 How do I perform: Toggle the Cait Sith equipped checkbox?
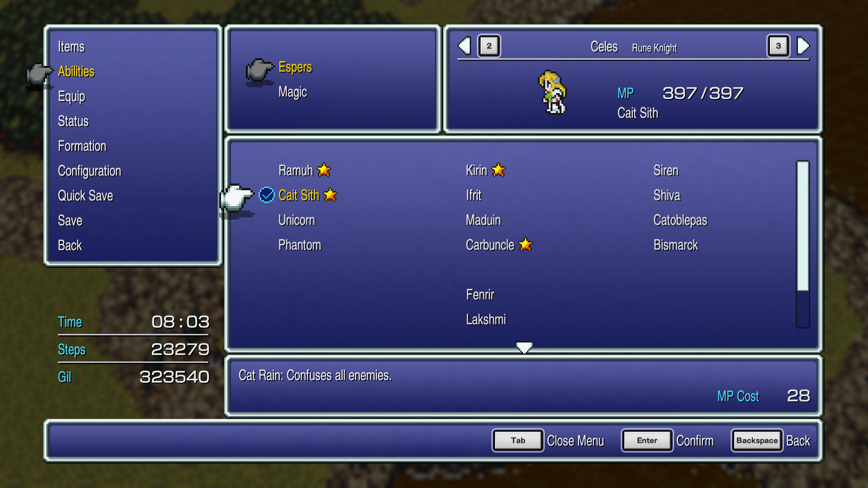pos(268,195)
